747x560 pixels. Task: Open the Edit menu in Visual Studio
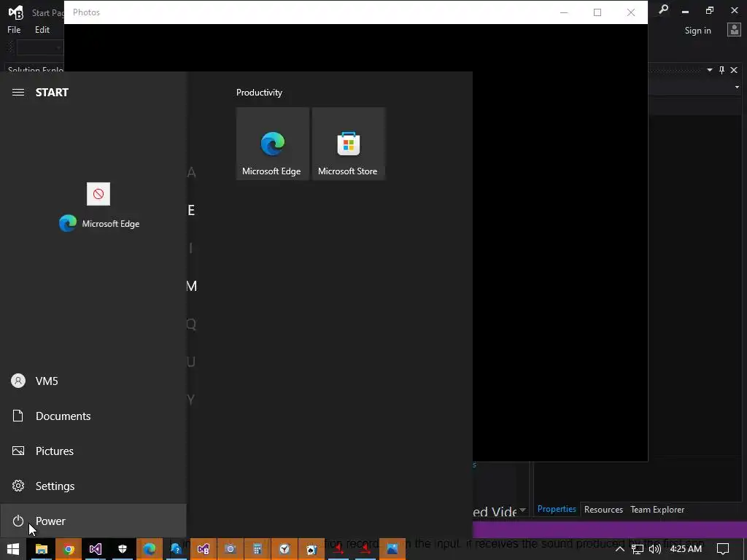(x=42, y=29)
